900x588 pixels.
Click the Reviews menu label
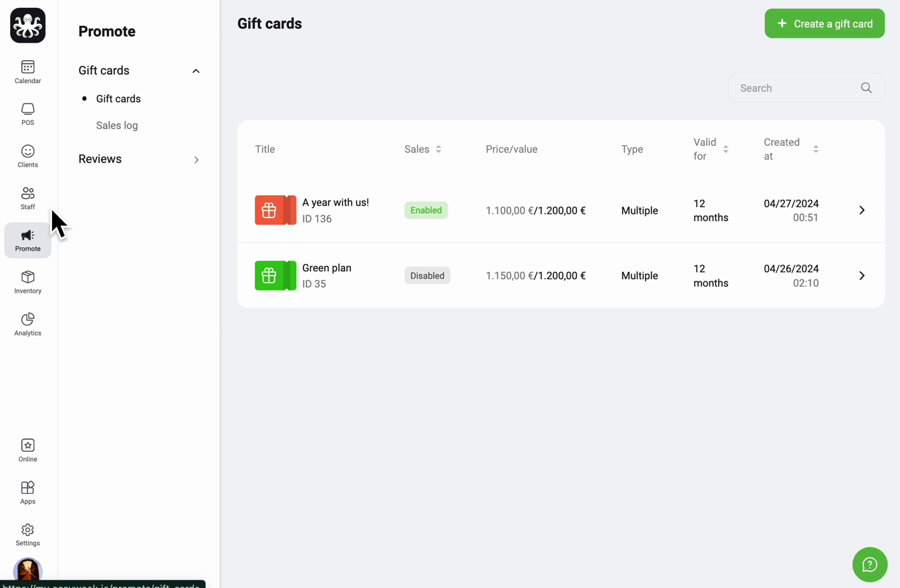click(100, 159)
